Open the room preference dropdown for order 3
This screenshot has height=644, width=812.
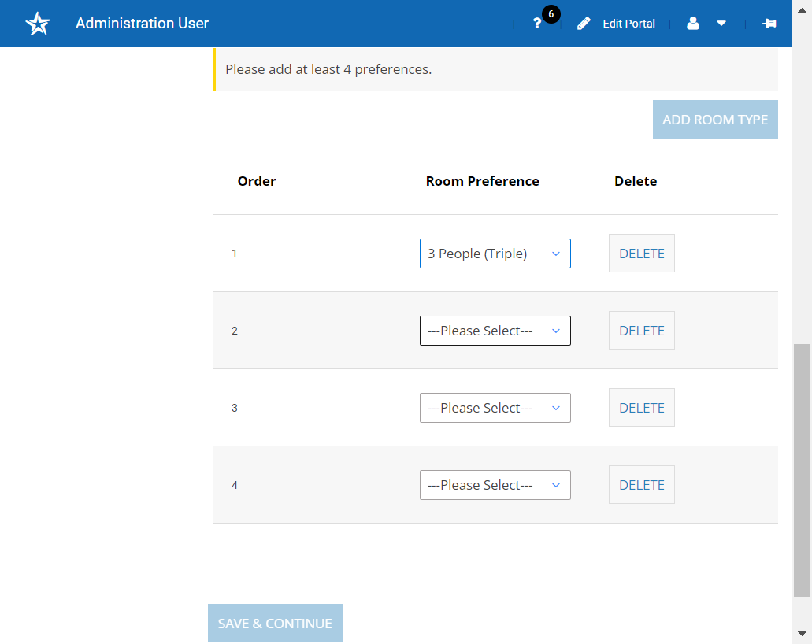(x=495, y=408)
